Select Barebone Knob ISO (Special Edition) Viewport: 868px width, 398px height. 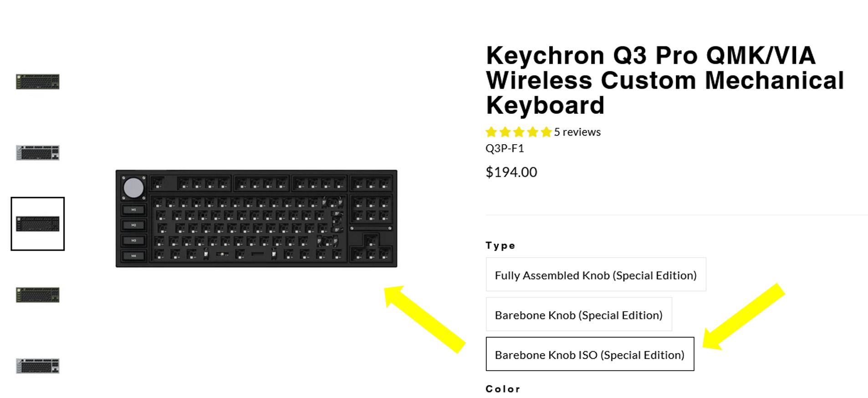coord(589,354)
